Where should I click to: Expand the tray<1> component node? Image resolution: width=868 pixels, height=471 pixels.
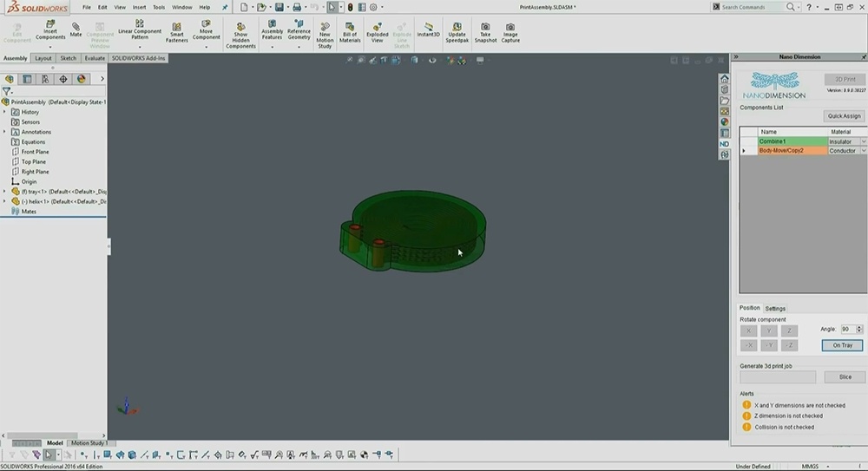[x=4, y=192]
